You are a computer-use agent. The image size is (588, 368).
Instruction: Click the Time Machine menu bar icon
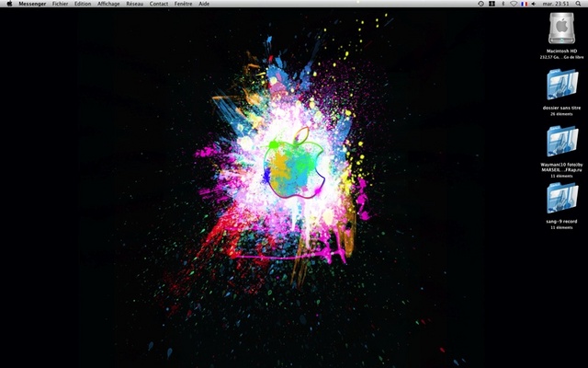pyautogui.click(x=481, y=4)
